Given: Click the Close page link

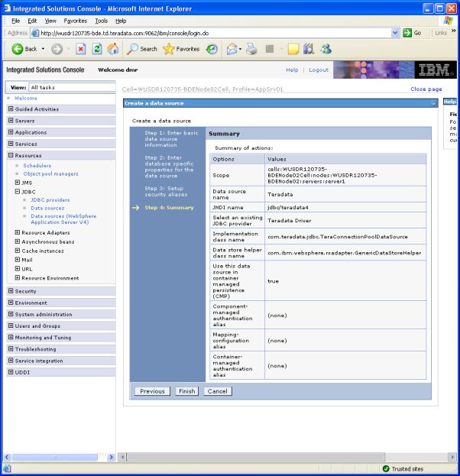Looking at the screenshot, I should tap(426, 89).
